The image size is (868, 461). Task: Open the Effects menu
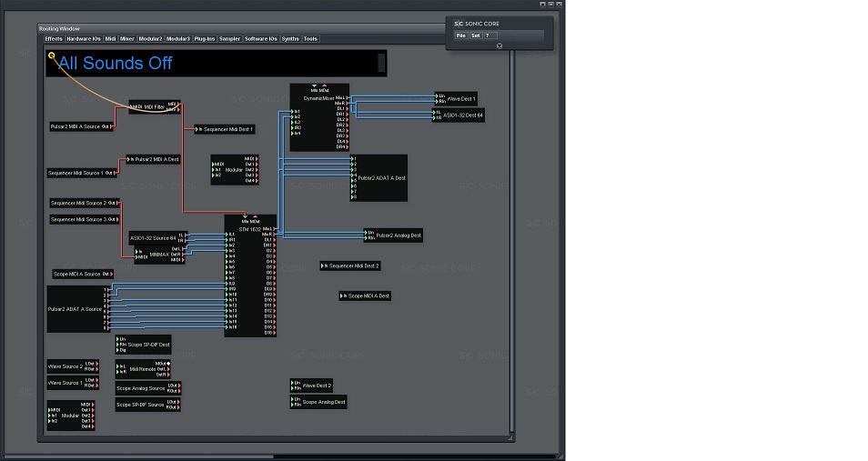tap(54, 39)
